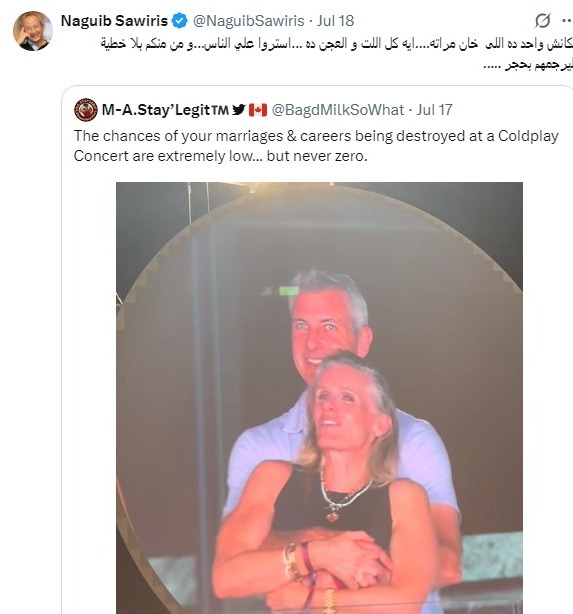The width and height of the screenshot is (573, 614).
Task: Click the blue verified badge
Action: (x=180, y=21)
